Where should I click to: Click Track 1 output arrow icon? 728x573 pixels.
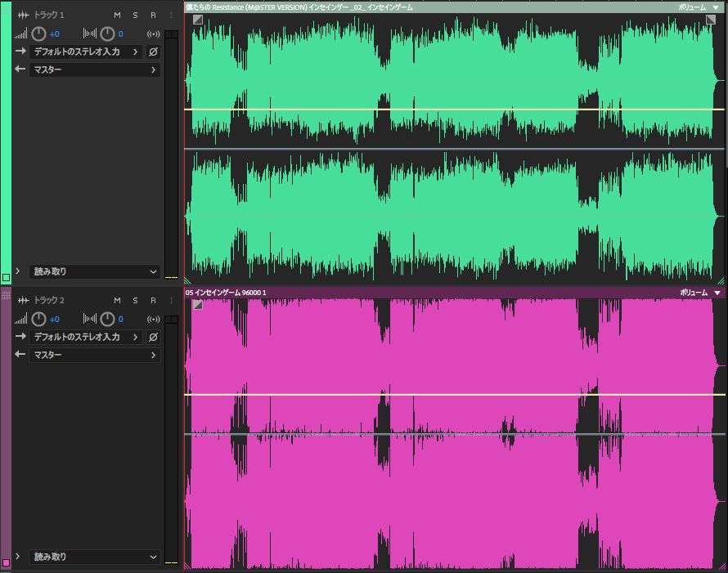click(20, 69)
